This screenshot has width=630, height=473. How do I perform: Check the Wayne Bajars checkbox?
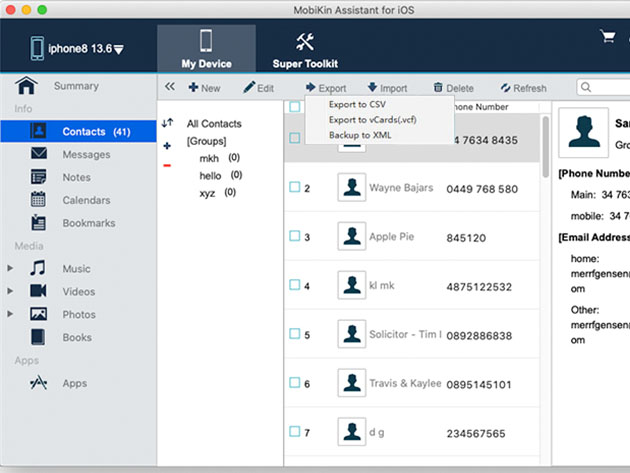pyautogui.click(x=295, y=187)
